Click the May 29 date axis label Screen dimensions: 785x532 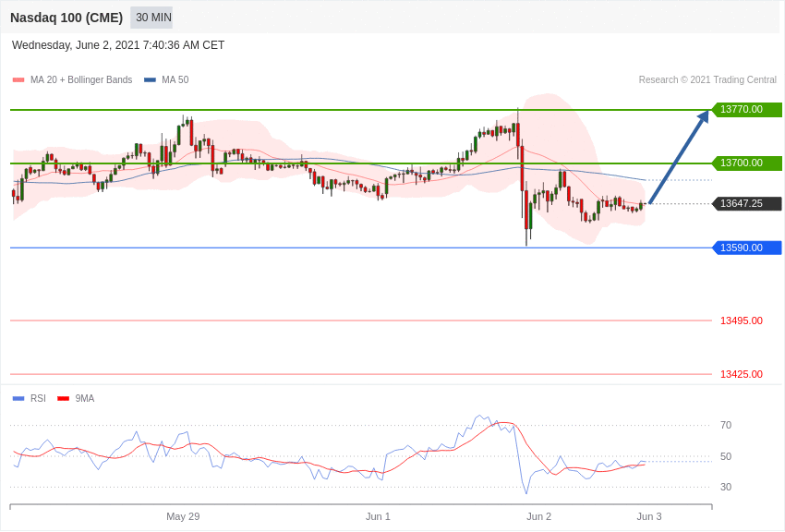(183, 516)
